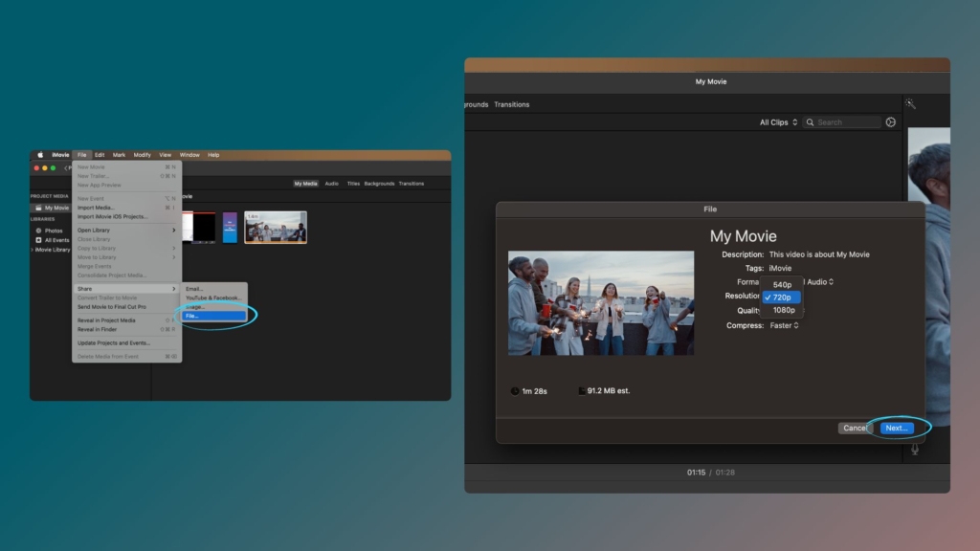Click the movie preview image in dialog

(601, 303)
